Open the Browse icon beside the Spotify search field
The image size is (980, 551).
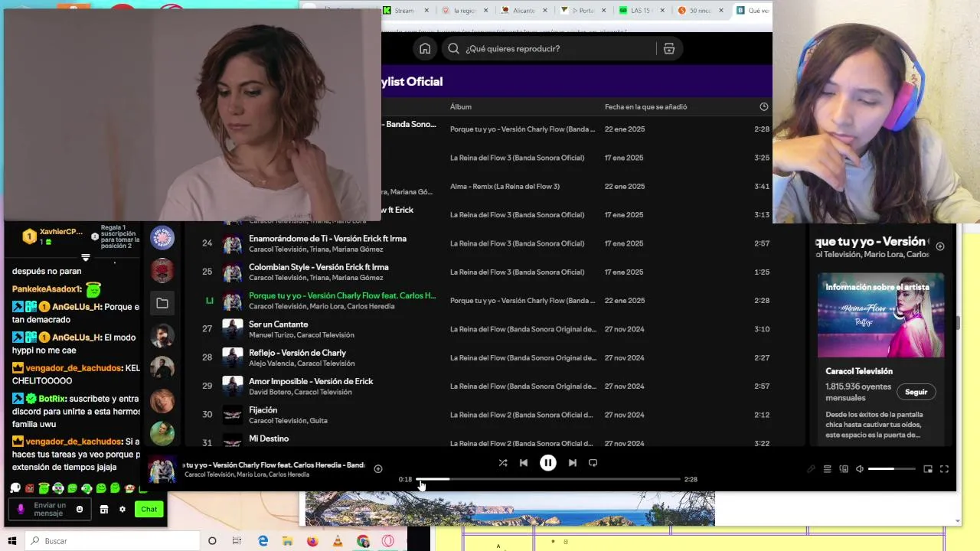(668, 48)
